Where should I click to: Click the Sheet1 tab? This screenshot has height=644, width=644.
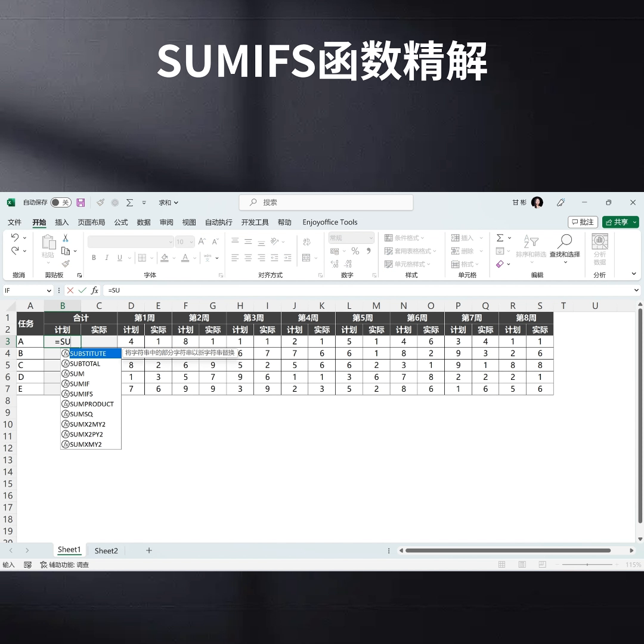point(69,550)
